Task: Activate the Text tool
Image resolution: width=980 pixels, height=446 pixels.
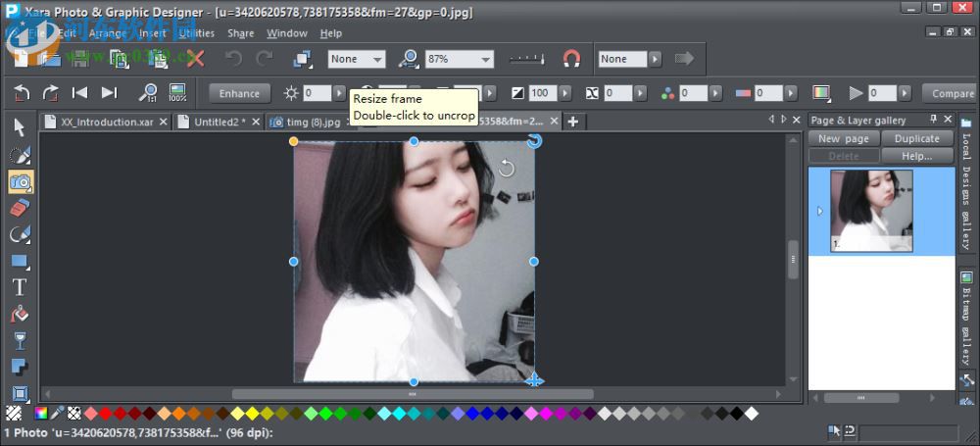Action: click(20, 287)
